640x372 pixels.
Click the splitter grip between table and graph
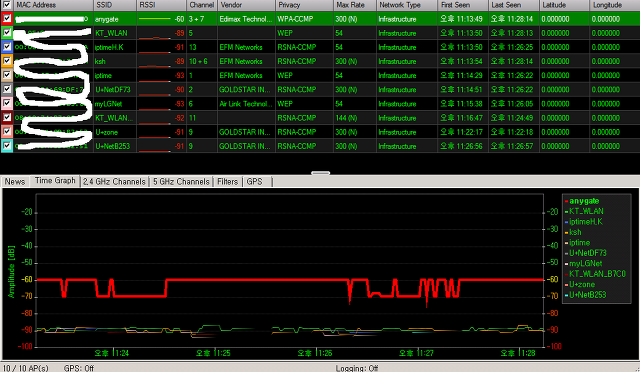(320, 173)
